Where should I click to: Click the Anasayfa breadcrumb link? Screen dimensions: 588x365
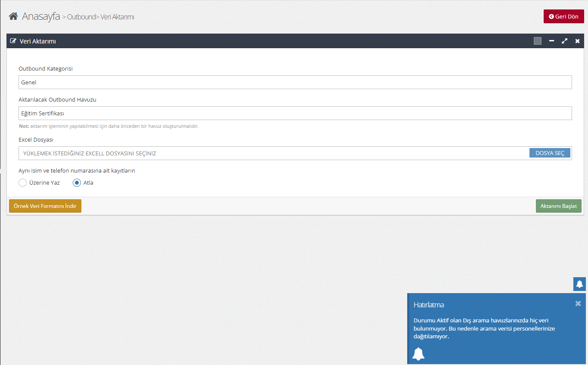(x=41, y=16)
